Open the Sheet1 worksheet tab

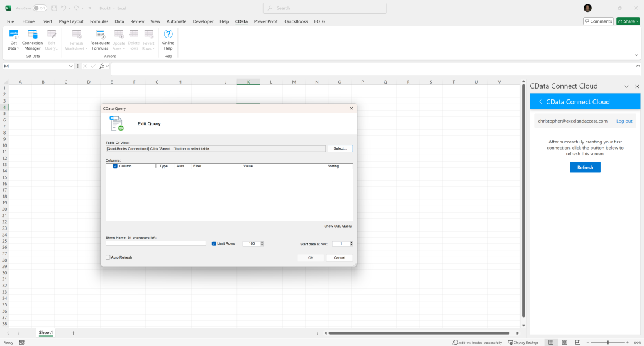click(45, 332)
